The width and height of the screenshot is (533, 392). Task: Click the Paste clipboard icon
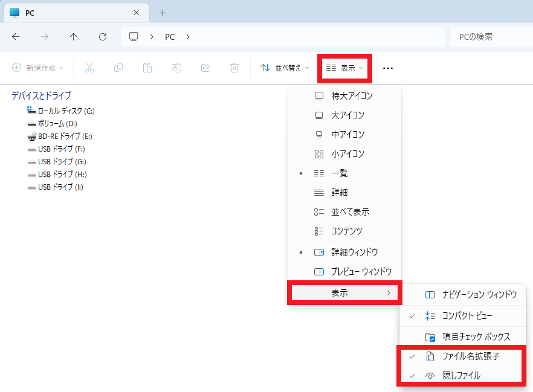147,68
